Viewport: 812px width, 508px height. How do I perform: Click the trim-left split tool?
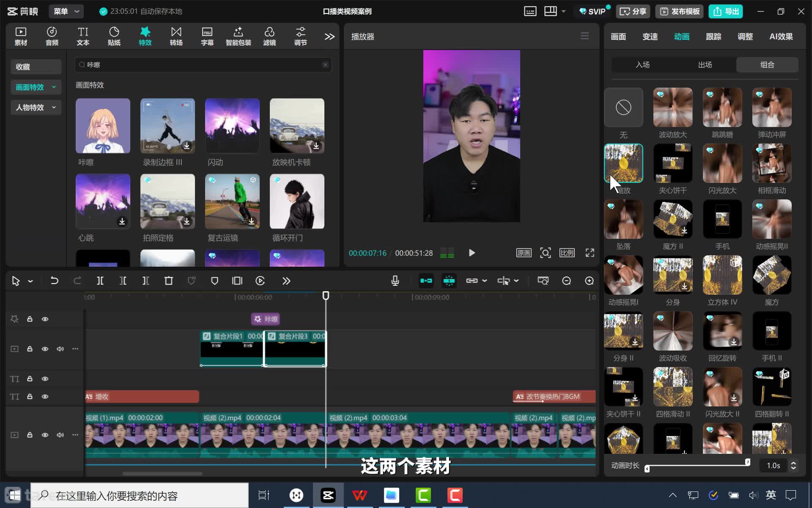(x=123, y=281)
